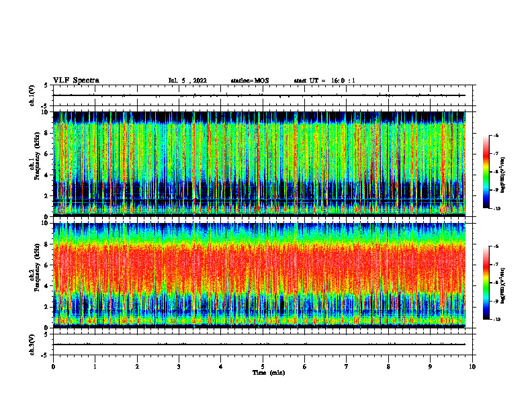Viewport: 532px width, 411px height.
Task: Click the ch.1 spectrogram plot area
Action: coord(259,164)
